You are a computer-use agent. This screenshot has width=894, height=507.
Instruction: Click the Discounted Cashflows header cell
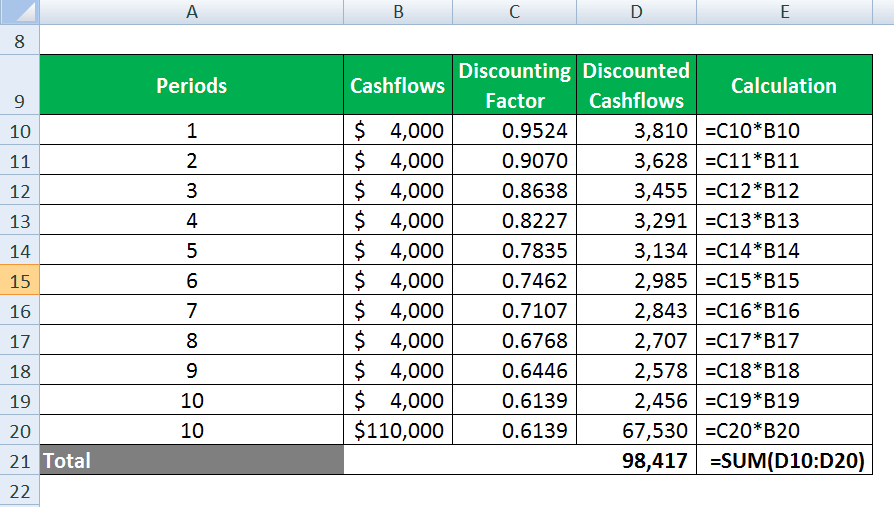pos(636,85)
